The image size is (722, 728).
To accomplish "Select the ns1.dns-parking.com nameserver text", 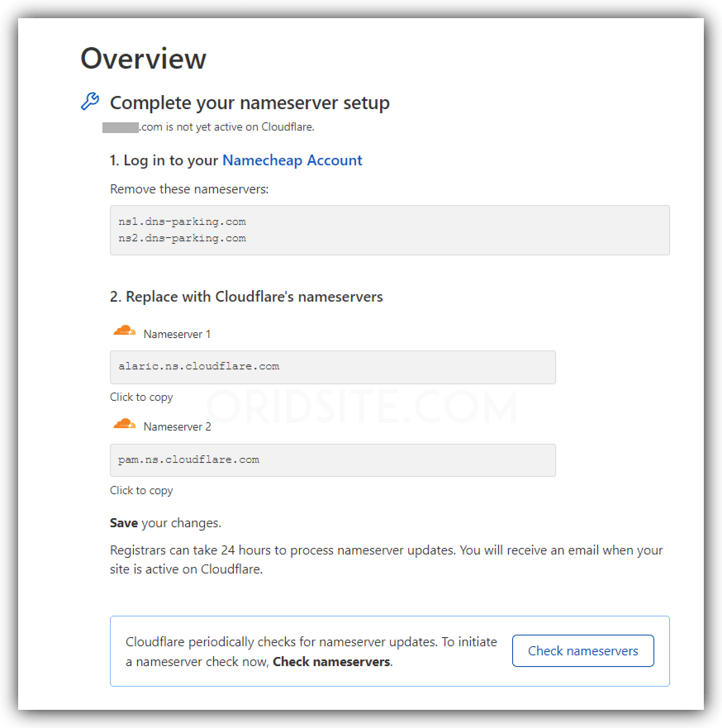I will (x=182, y=221).
